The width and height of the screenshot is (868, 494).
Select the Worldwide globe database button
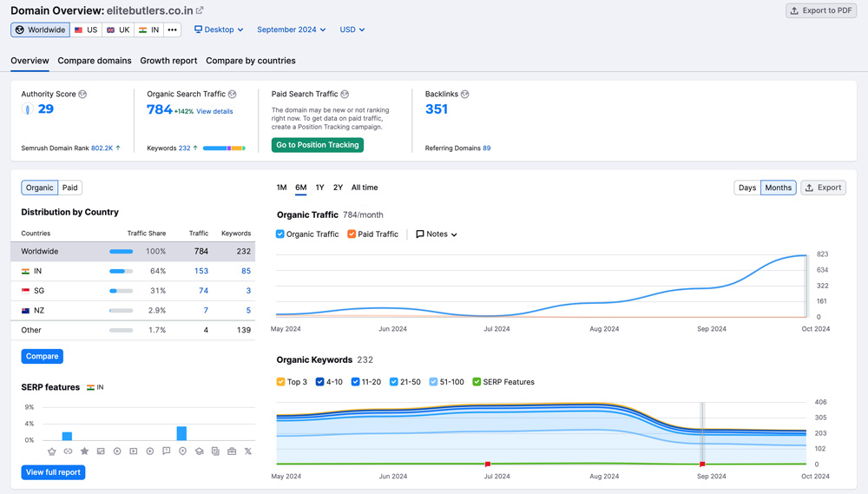tap(41, 30)
